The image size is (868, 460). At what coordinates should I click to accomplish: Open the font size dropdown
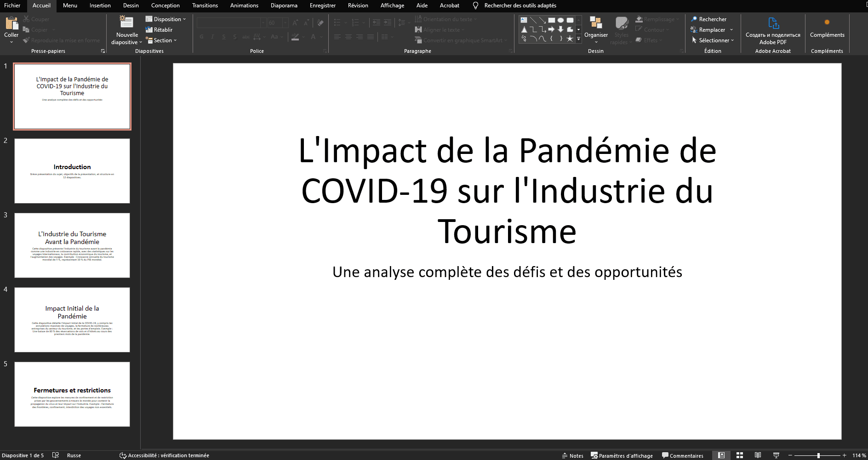tap(285, 22)
